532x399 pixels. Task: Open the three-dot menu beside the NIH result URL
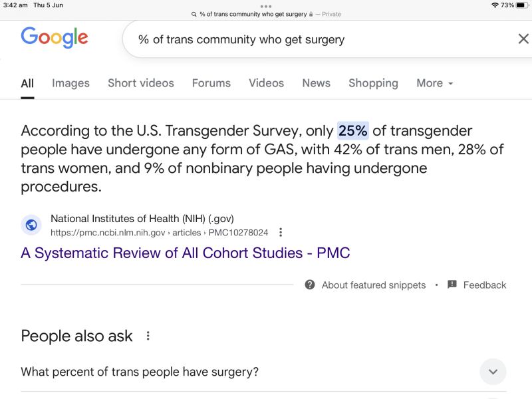(281, 232)
